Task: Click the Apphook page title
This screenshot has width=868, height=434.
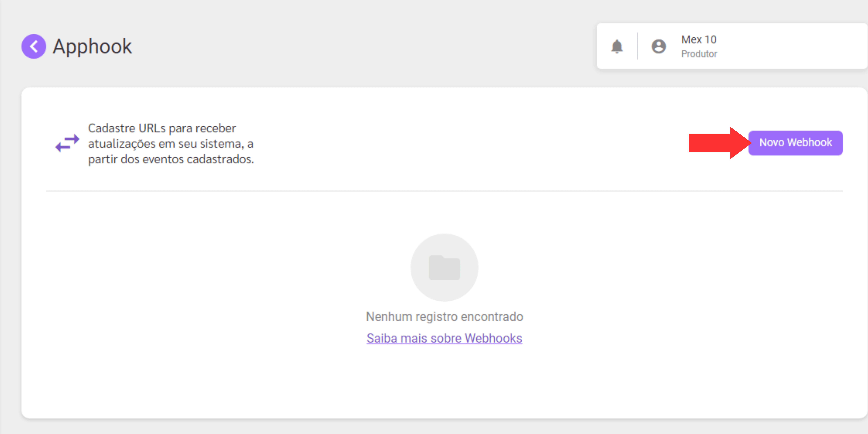Action: point(92,46)
